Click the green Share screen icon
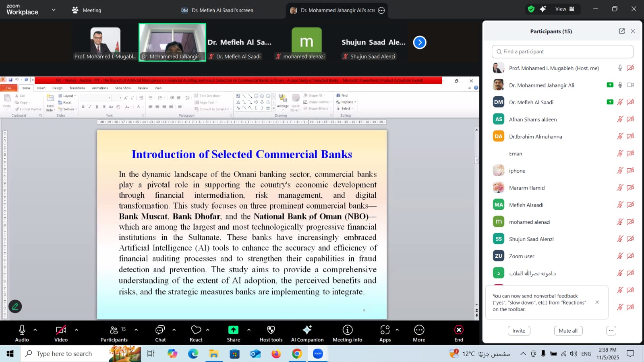This screenshot has height=362, width=644. [x=233, y=330]
